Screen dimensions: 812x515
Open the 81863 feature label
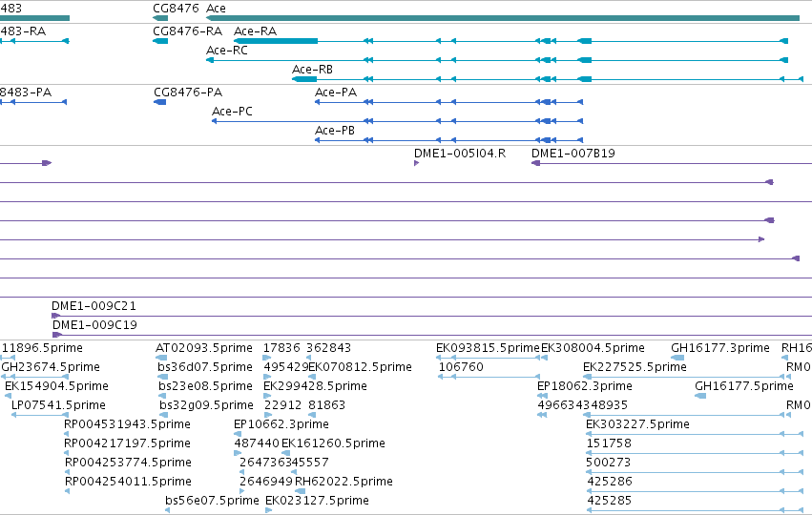coord(326,405)
